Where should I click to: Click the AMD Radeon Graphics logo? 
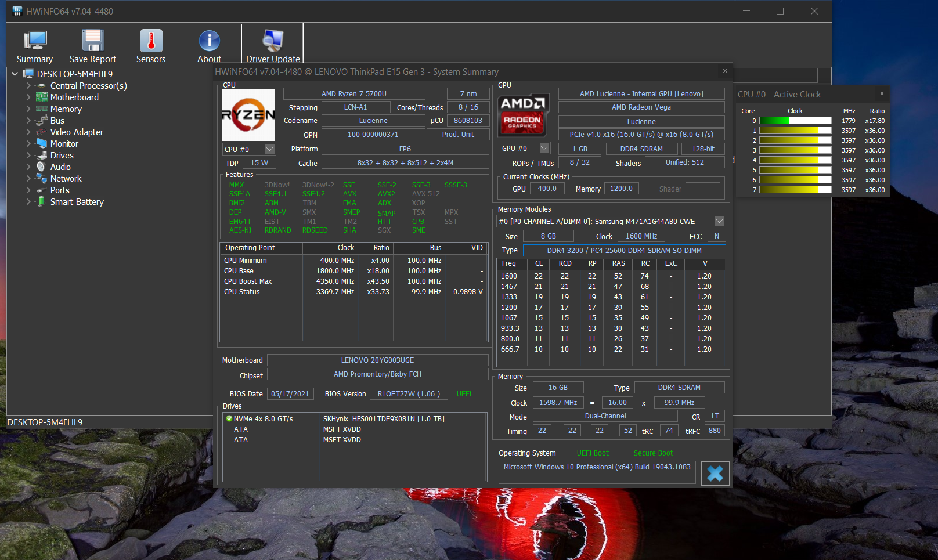[x=524, y=115]
